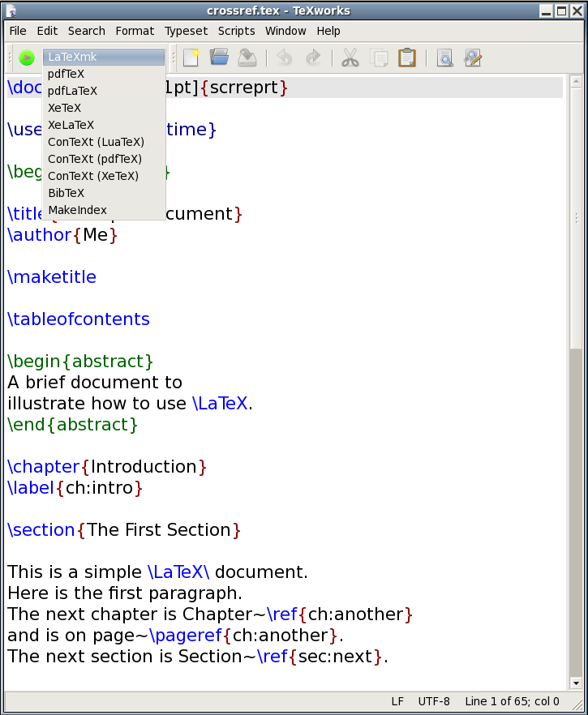Screen dimensions: 588x715
Task: Open the Format menu
Action: pyautogui.click(x=135, y=31)
